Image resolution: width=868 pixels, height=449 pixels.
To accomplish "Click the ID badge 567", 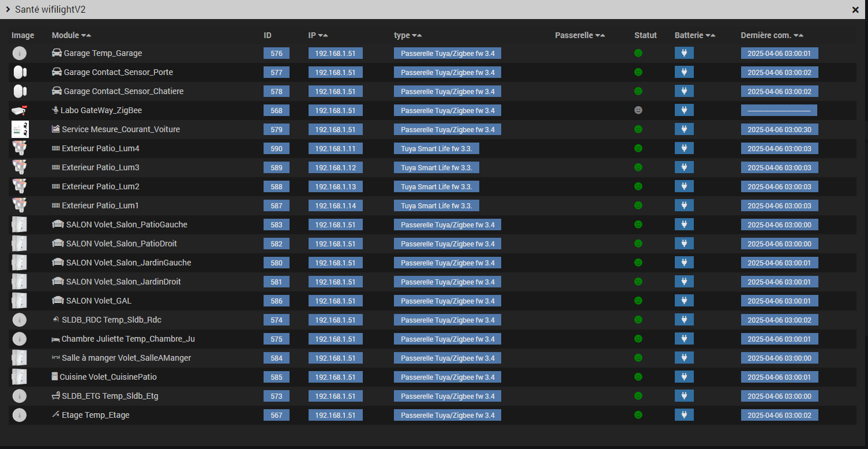I will 276,415.
